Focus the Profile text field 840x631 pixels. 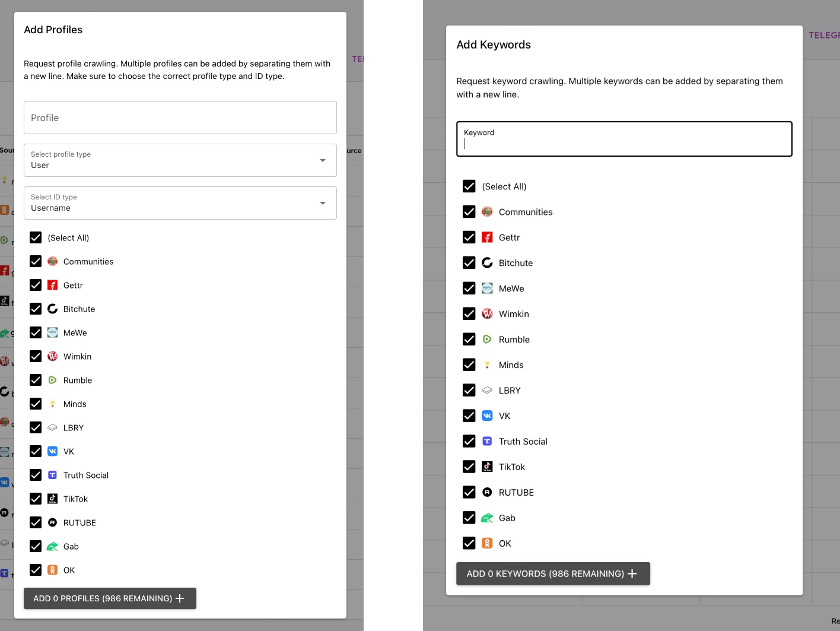[180, 118]
